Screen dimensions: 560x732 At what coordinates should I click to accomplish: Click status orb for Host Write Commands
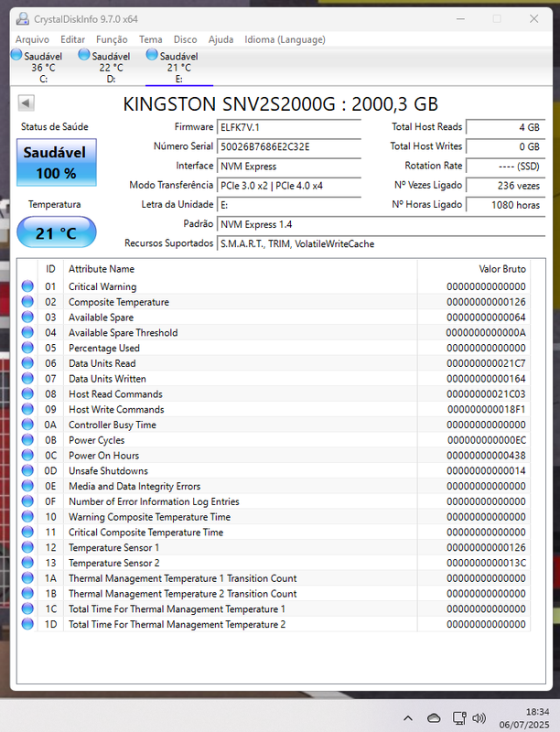[27, 409]
